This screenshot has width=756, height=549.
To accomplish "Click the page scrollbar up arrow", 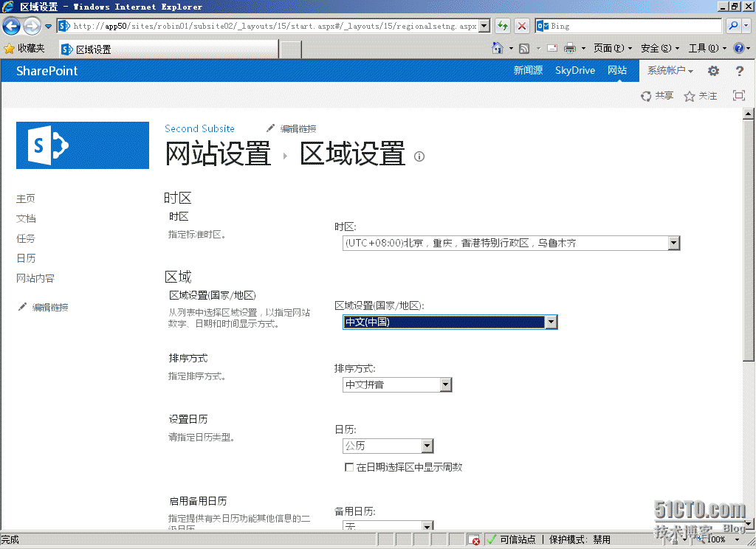I will click(748, 114).
